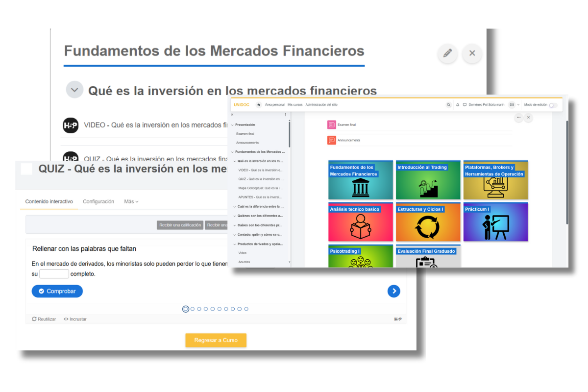The image size is (588, 392).
Task: Toggle Modo de edición switch
Action: coord(552,105)
